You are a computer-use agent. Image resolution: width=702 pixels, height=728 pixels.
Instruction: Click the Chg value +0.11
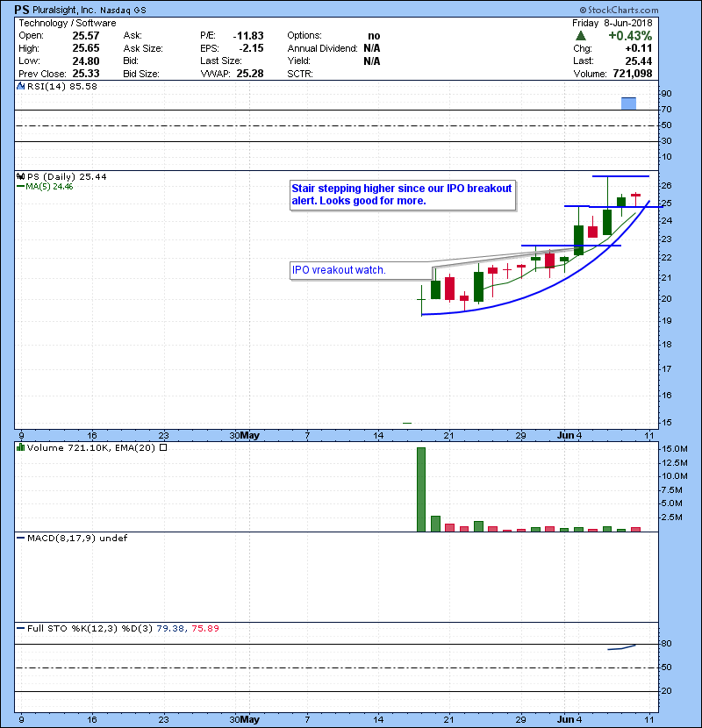[638, 48]
